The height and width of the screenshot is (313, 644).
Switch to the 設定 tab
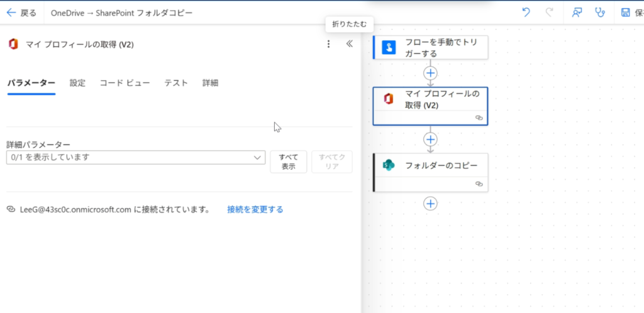click(77, 83)
